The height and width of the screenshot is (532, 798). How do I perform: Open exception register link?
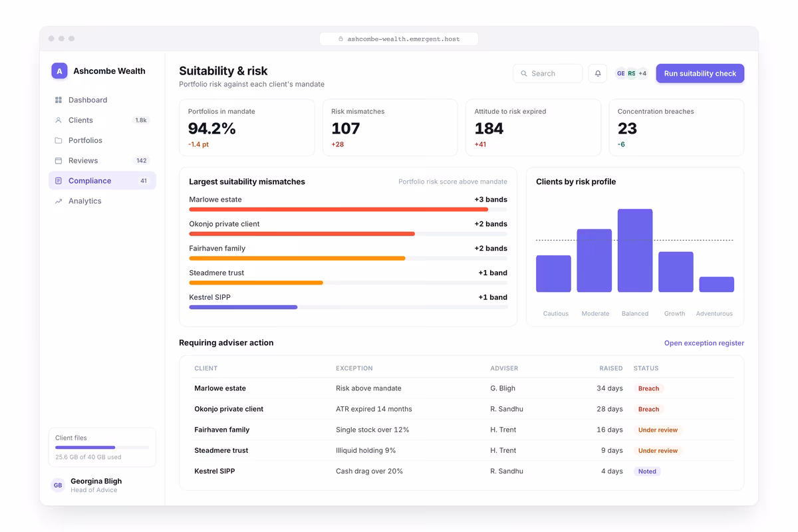(x=704, y=343)
